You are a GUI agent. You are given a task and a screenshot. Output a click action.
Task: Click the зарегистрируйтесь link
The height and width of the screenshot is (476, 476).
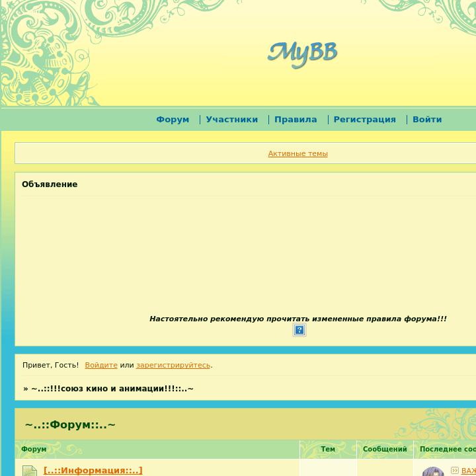coord(173,365)
